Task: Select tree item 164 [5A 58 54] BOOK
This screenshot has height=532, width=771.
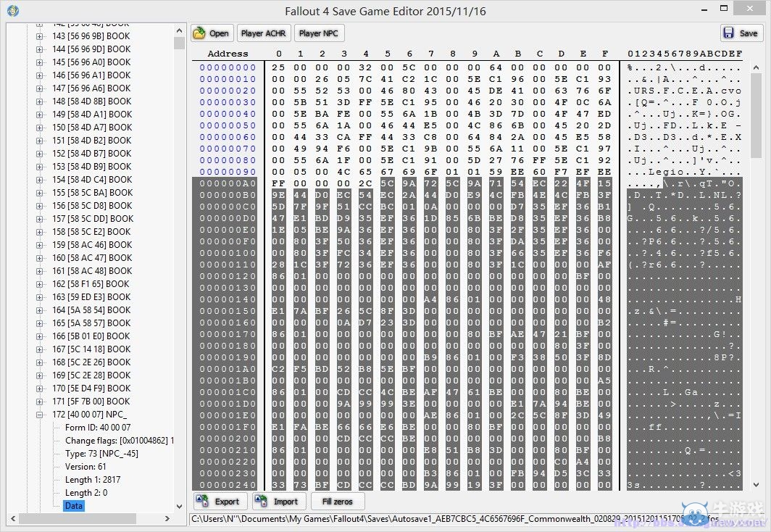Action: (x=91, y=310)
